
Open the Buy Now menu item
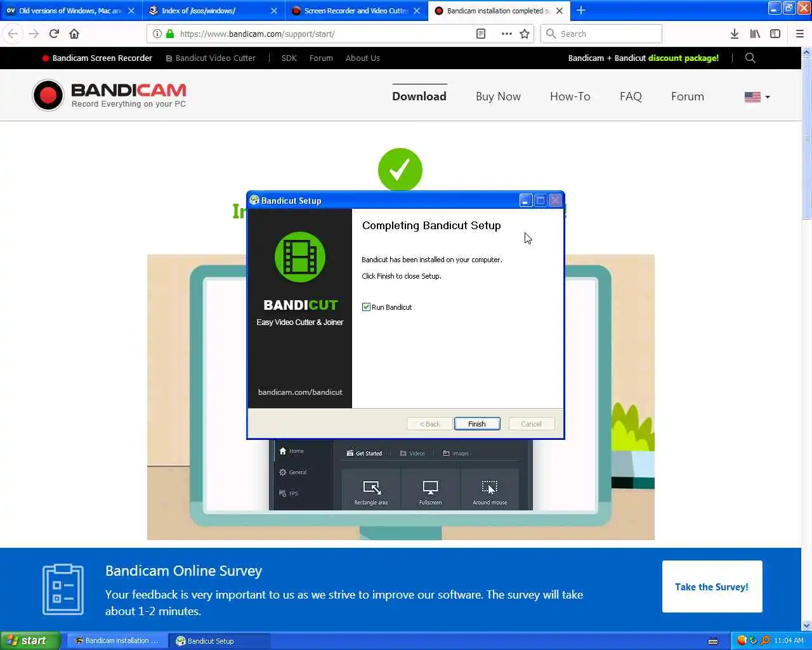click(498, 96)
